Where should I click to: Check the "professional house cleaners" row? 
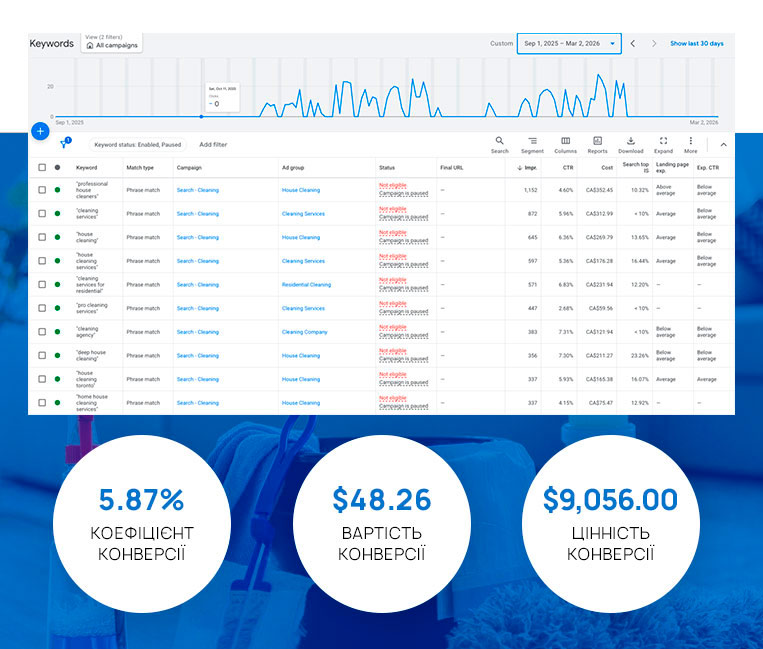point(42,190)
